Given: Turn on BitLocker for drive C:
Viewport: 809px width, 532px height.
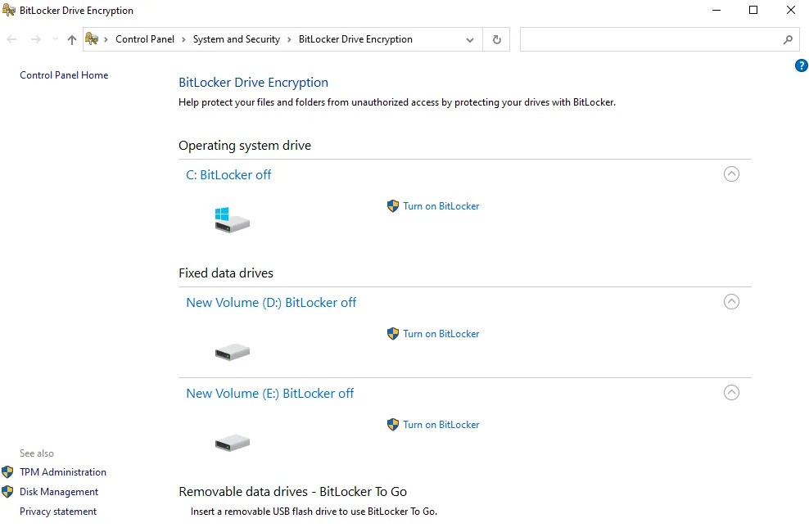Looking at the screenshot, I should point(441,205).
